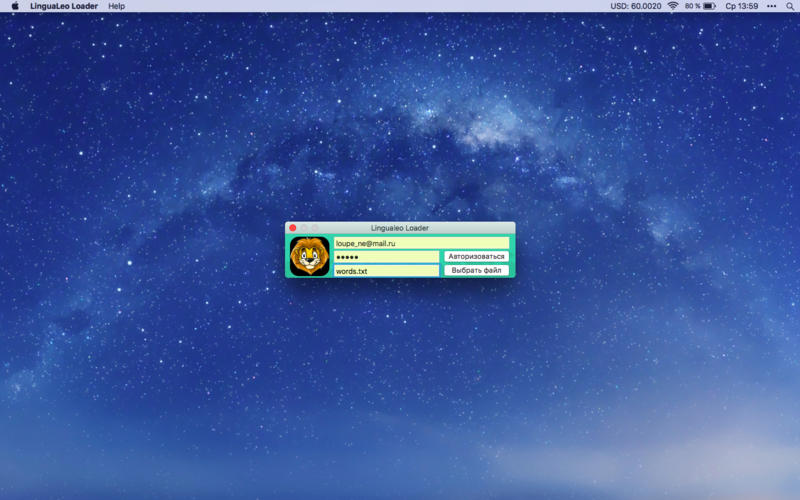This screenshot has height=500, width=800.
Task: Click the lion mascot logo
Action: [x=310, y=256]
